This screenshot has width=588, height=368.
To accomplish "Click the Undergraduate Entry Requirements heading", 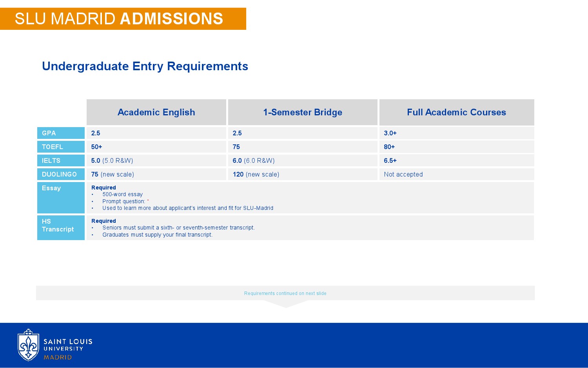I will point(145,66).
